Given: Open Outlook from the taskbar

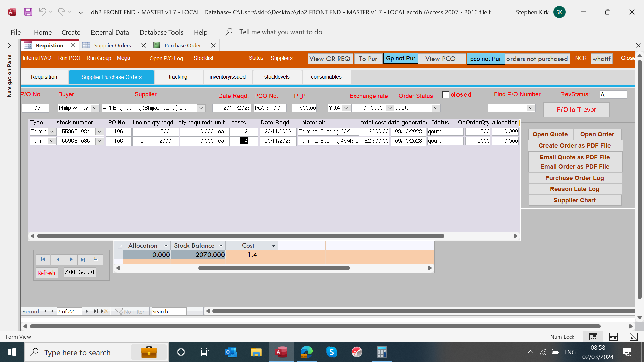Looking at the screenshot, I should (x=231, y=352).
